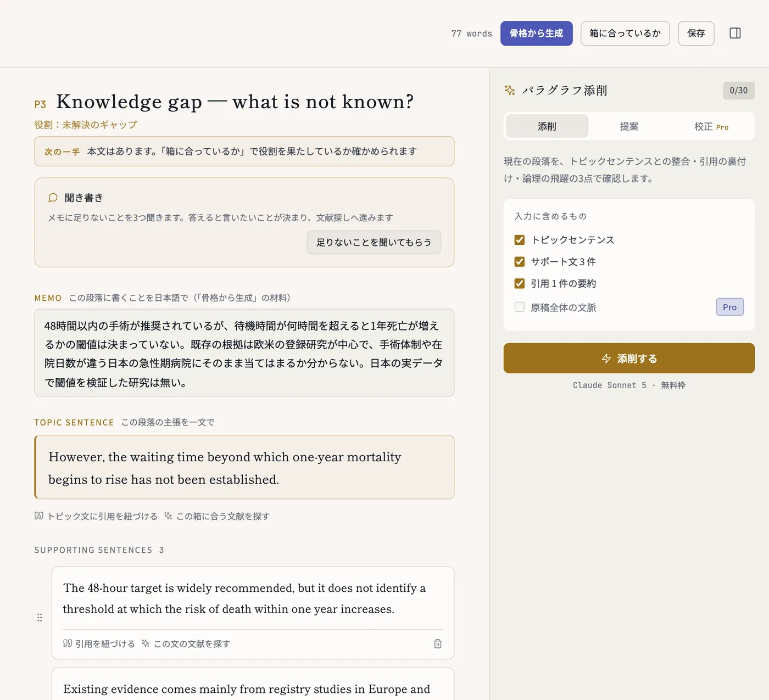
Task: Click the 'Claude Sonnet 5 · 無料枠' label
Action: (629, 385)
